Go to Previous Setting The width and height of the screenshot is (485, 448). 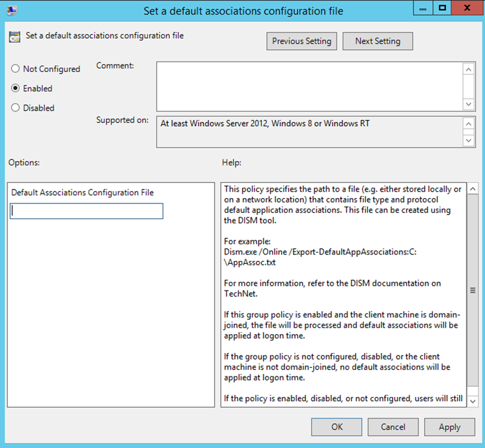302,41
